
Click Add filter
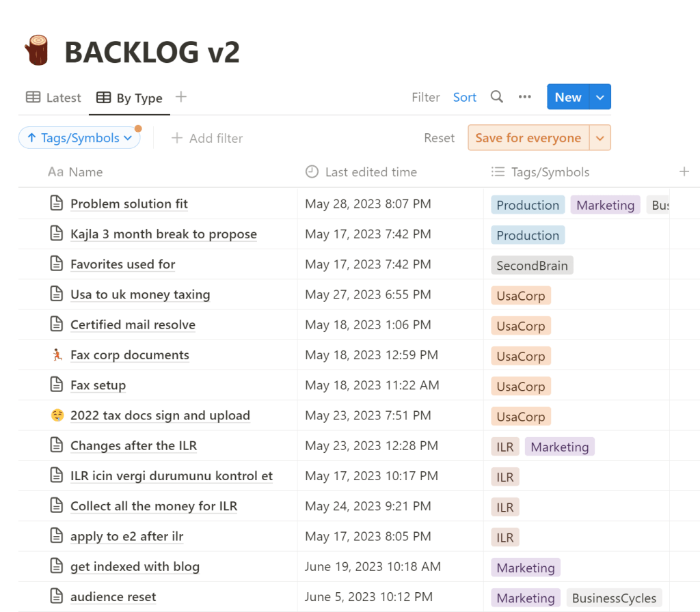click(x=207, y=138)
